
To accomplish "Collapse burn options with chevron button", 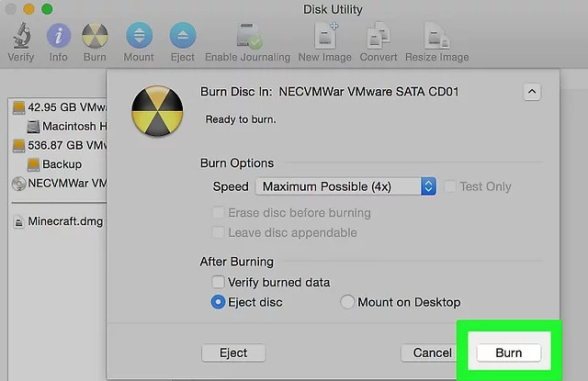I will [532, 92].
